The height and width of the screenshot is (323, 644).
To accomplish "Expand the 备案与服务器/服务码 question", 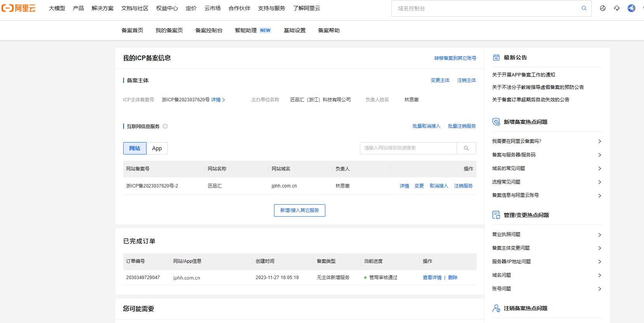I will [x=547, y=155].
